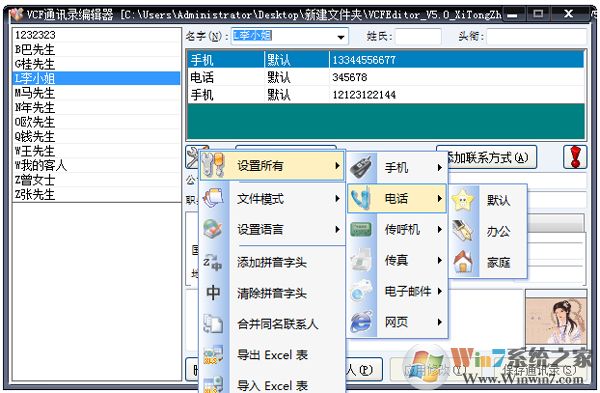Select the 345678 telephone number cell
The width and height of the screenshot is (600, 393).
point(457,77)
